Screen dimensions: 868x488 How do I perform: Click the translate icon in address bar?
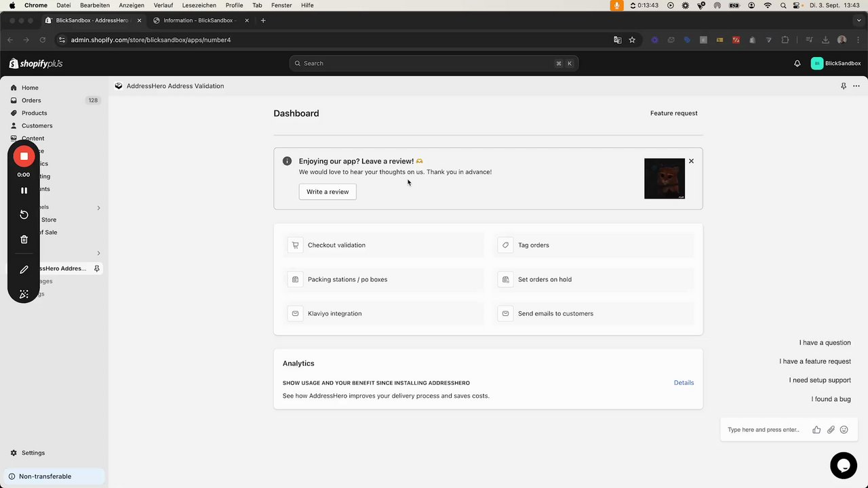(x=617, y=40)
